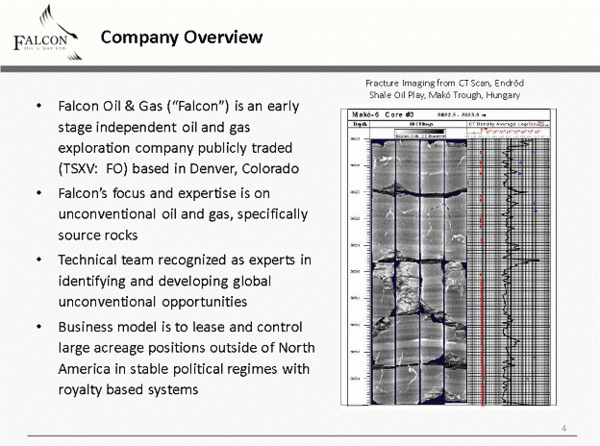The width and height of the screenshot is (600, 446).
Task: Select the "Company Overview" slide title
Action: point(181,37)
